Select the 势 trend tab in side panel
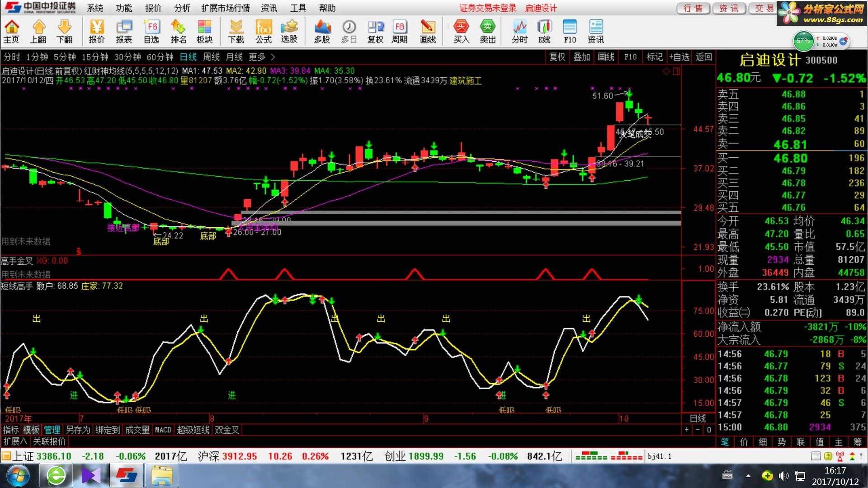This screenshot has width=868, height=488. (x=782, y=442)
